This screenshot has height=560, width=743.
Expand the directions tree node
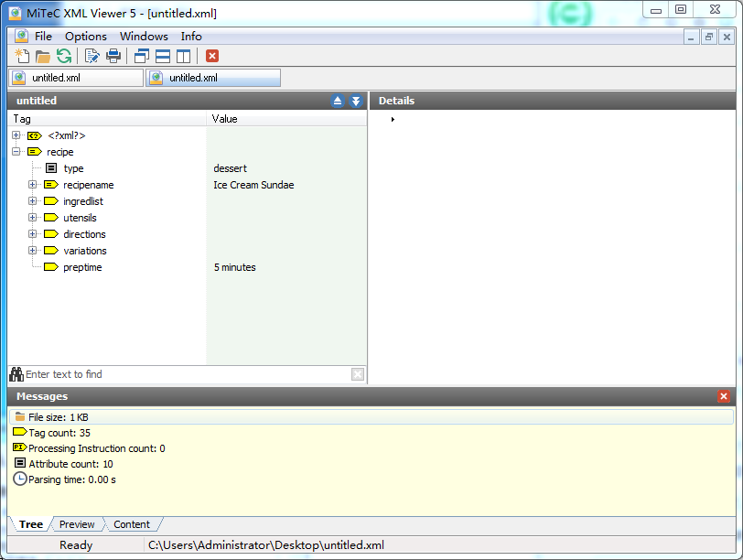tap(33, 234)
